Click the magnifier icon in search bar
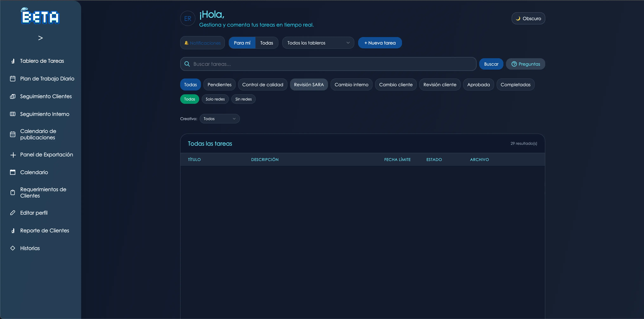Screen dimensions: 644x319 pyautogui.click(x=187, y=64)
